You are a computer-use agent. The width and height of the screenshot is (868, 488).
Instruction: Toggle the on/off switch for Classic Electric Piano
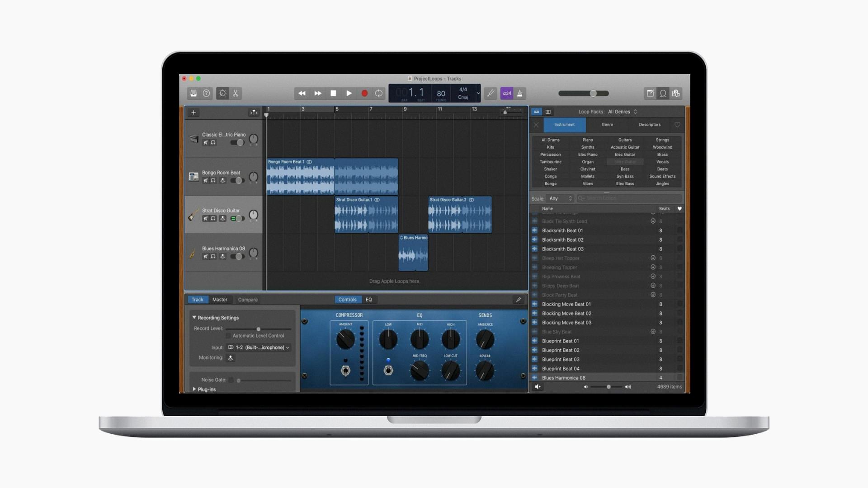237,142
